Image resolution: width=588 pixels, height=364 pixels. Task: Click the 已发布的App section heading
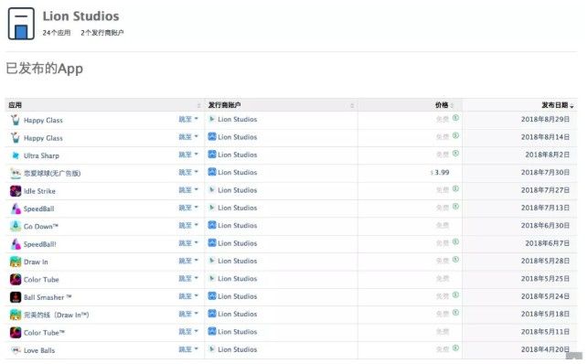(44, 69)
